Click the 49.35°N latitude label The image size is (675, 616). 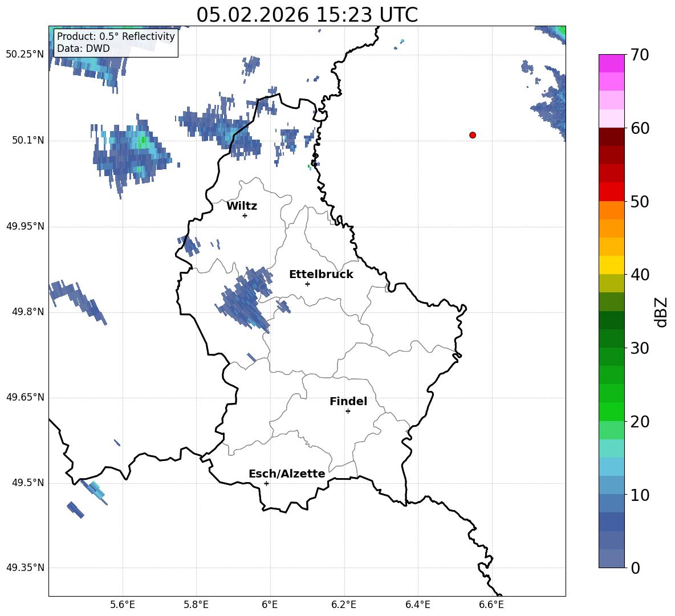click(x=25, y=568)
